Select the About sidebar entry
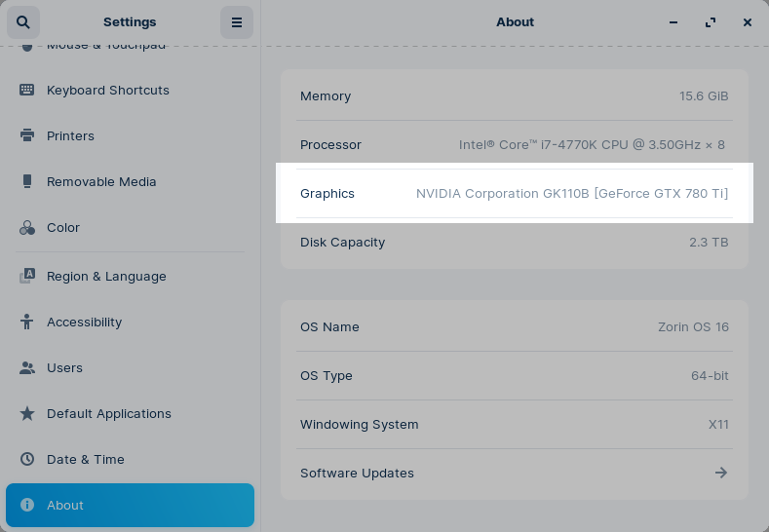The width and height of the screenshot is (769, 532). tap(130, 505)
